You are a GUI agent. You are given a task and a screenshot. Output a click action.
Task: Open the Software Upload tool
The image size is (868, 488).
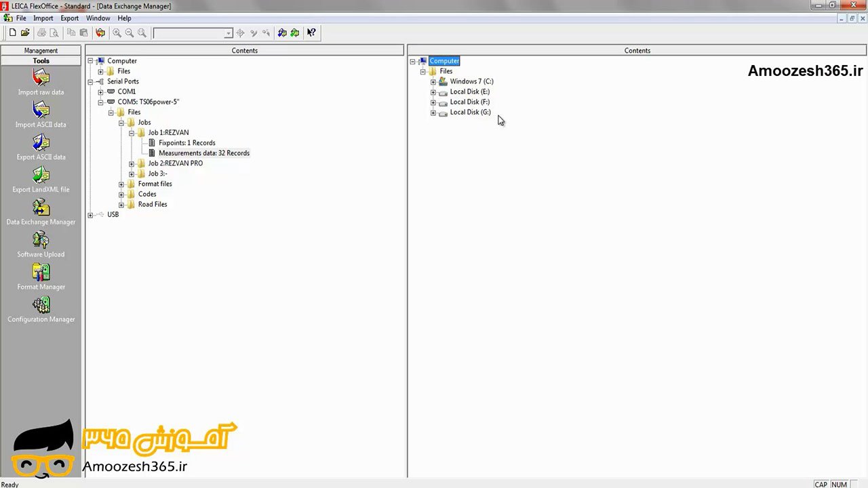click(41, 245)
